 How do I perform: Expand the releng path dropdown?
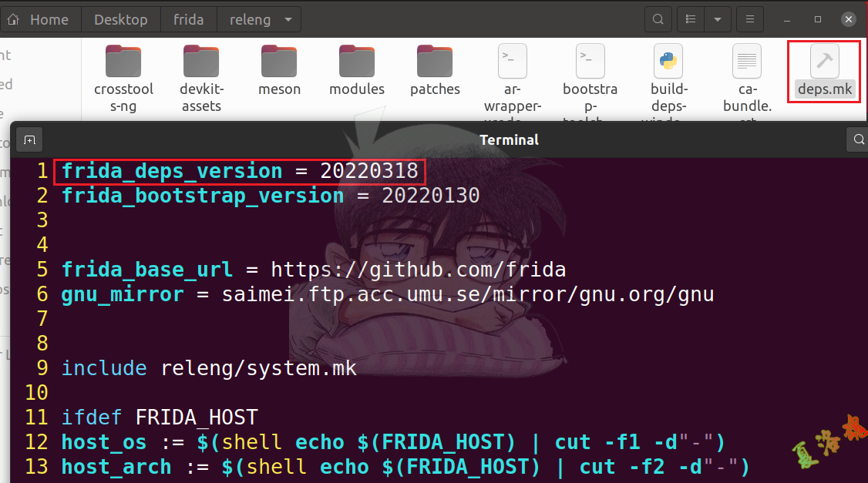(288, 19)
